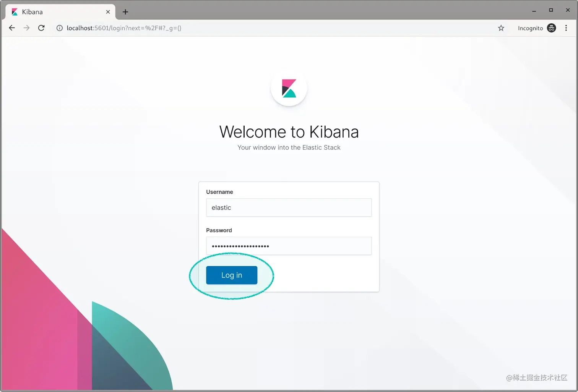Image resolution: width=578 pixels, height=392 pixels.
Task: Click the Kibana favicon on the browser tab
Action: pos(14,12)
